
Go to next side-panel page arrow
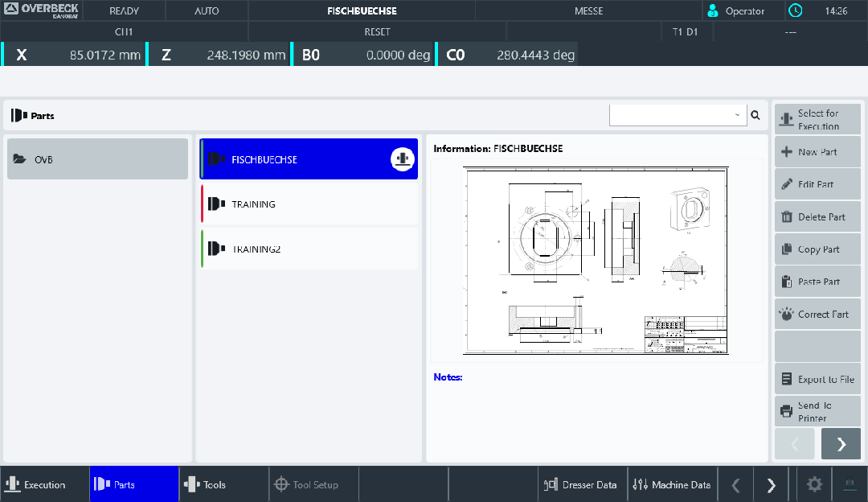tap(841, 444)
